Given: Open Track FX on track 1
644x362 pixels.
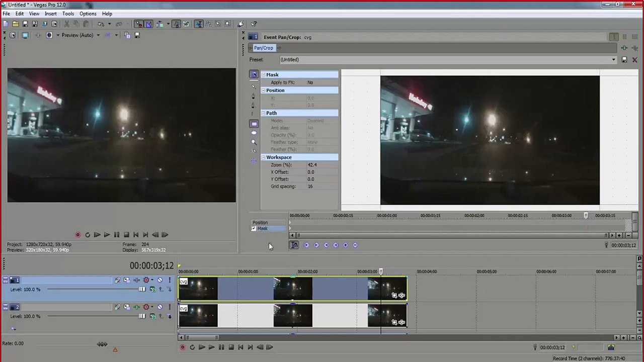Looking at the screenshot, I should tap(146, 280).
